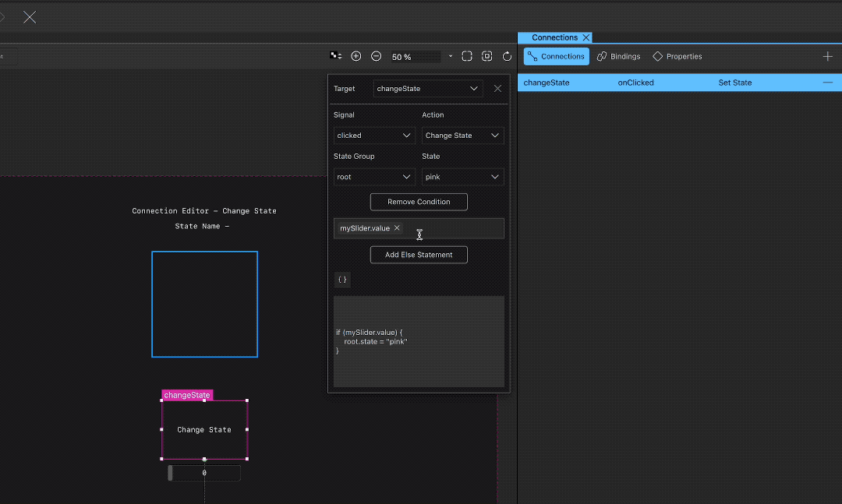
Task: Zoom in using the plus magnifier icon
Action: coord(356,55)
